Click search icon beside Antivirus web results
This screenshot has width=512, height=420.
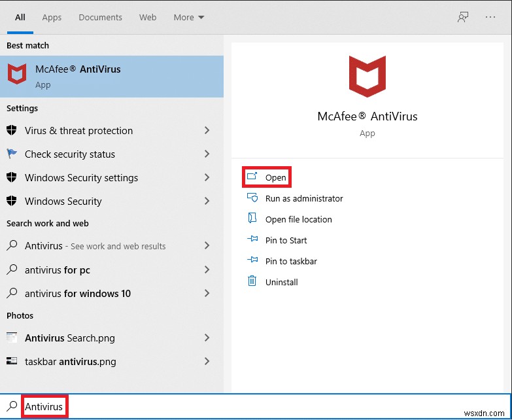[x=12, y=245]
